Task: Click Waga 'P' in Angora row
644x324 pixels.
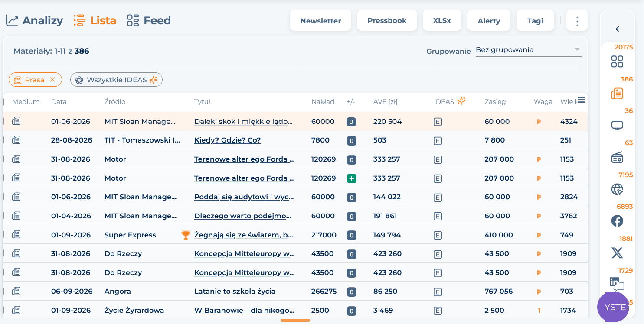Action: tap(539, 292)
